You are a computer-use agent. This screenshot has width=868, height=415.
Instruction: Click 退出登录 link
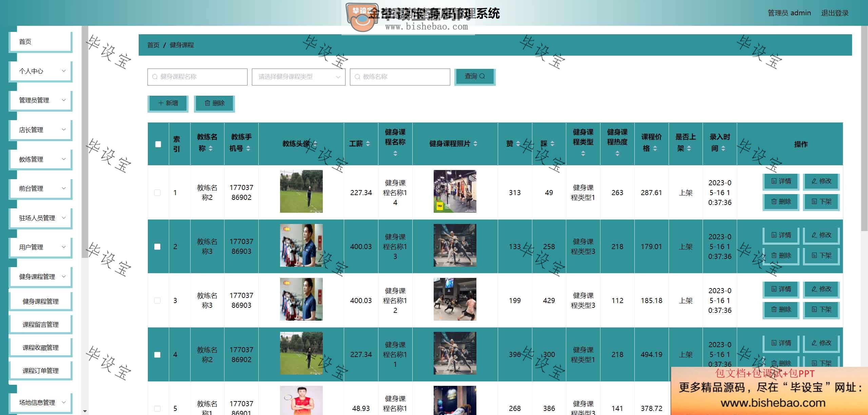tap(835, 13)
